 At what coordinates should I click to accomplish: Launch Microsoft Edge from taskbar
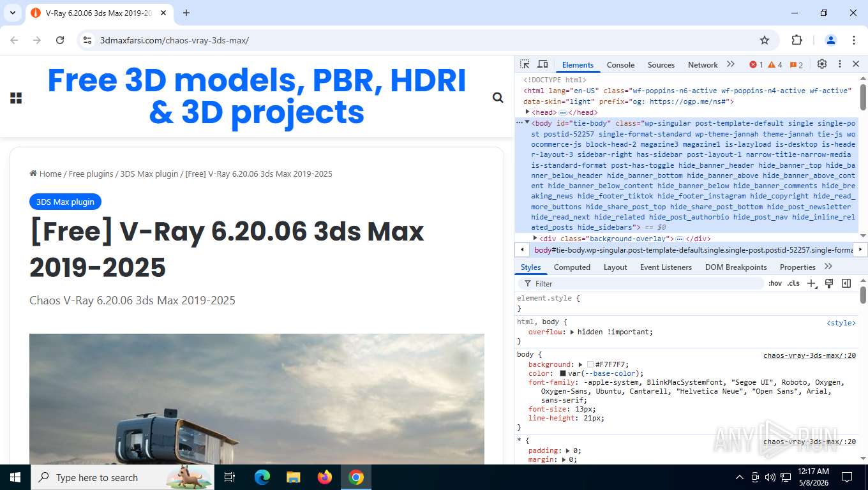(262, 477)
